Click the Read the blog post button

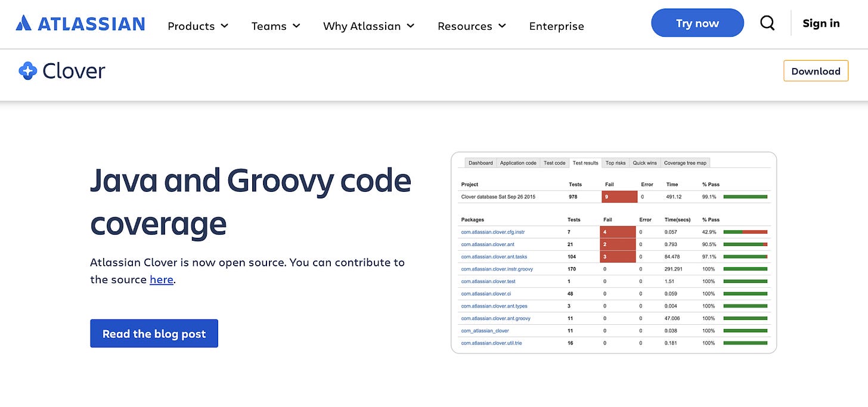pos(154,334)
